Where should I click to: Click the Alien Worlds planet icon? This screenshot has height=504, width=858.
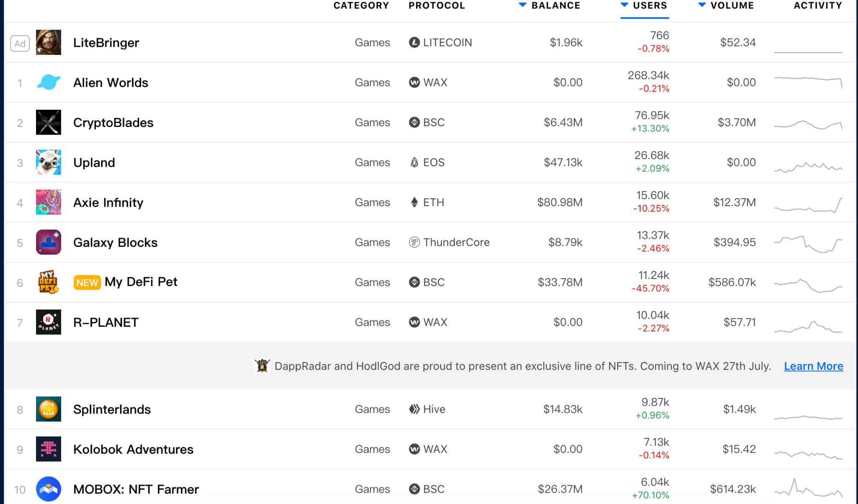click(49, 83)
